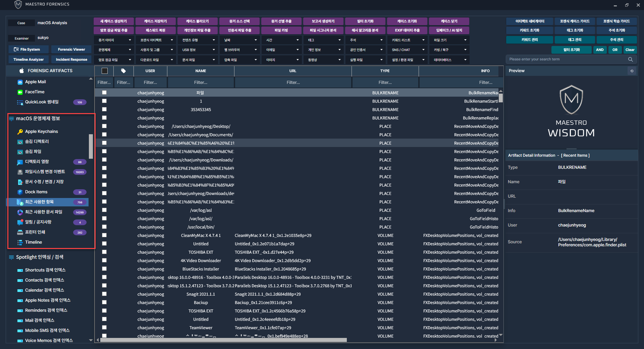Check the /var/log/asl row checkbox
Viewport: 644px width, 349px height.
(x=104, y=210)
